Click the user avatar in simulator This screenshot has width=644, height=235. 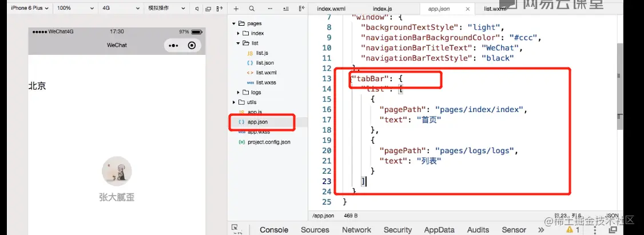117,172
